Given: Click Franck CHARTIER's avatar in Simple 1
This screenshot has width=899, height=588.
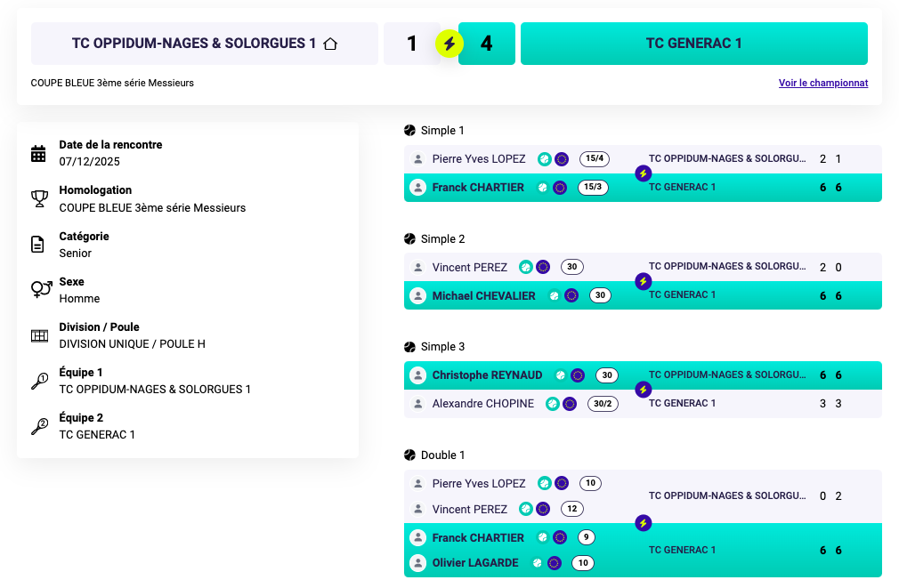Looking at the screenshot, I should tap(417, 188).
